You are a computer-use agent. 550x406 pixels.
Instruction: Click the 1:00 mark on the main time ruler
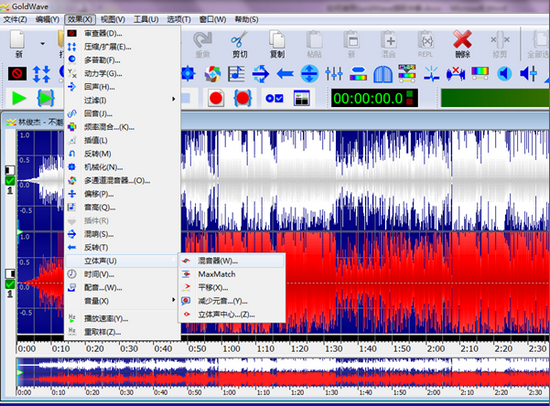[x=231, y=348]
